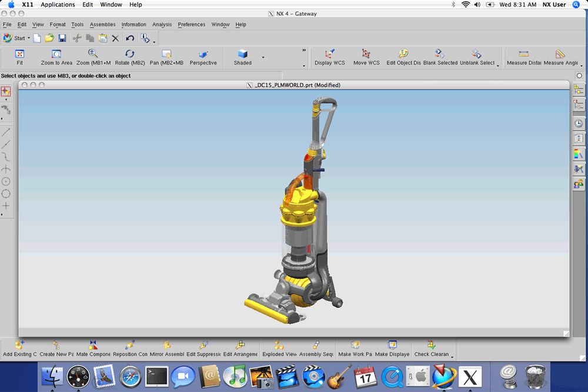Open the History clock side tab
Screen dimensions: 588x392
(579, 123)
